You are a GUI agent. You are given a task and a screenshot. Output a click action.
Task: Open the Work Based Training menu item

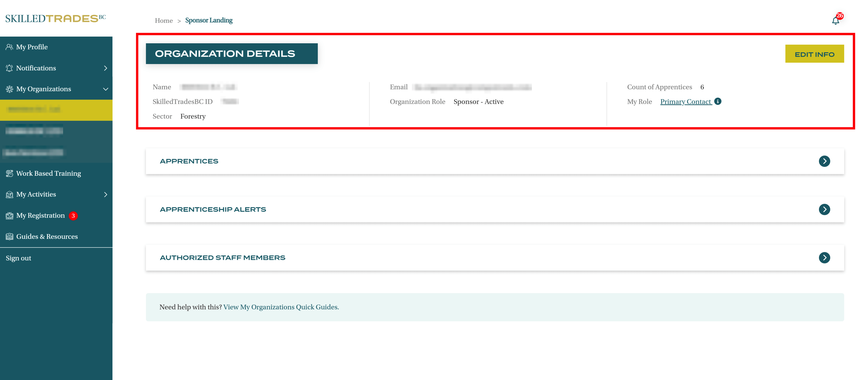(x=49, y=173)
